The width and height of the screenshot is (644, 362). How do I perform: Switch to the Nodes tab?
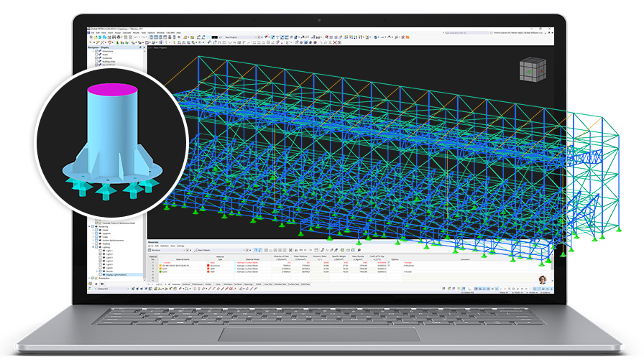click(208, 284)
